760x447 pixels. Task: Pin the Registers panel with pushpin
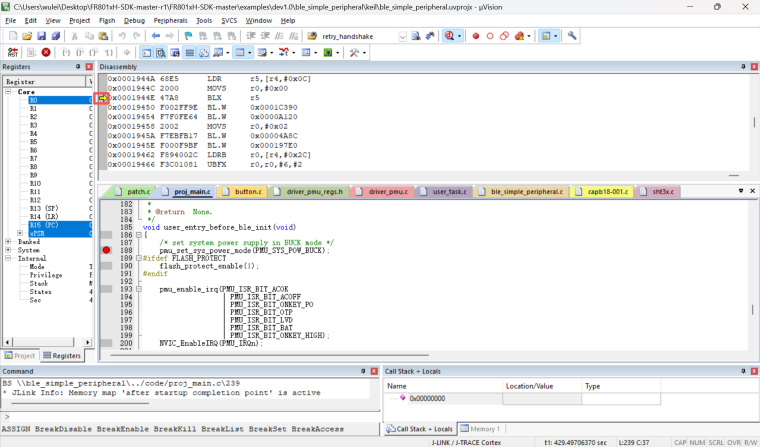[80, 67]
